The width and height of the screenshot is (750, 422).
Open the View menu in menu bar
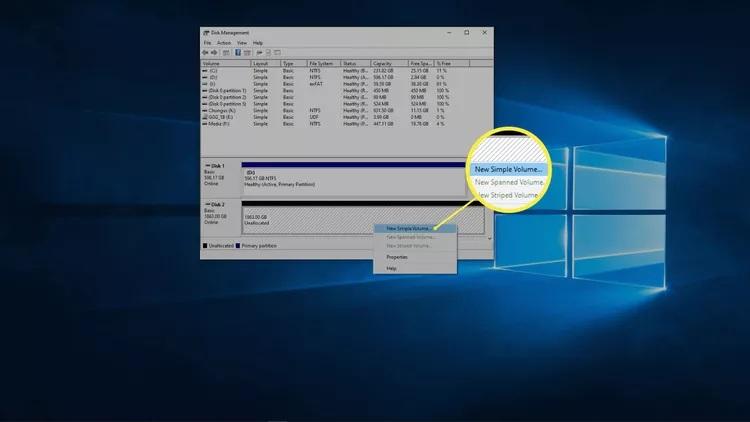coord(242,43)
